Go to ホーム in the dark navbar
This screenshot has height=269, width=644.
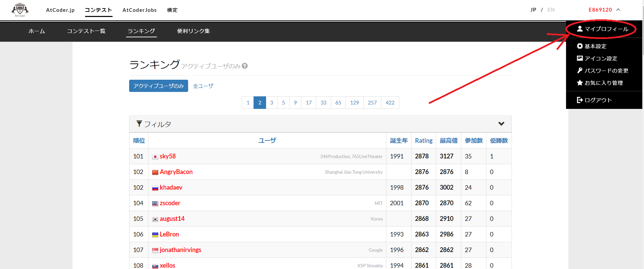37,31
